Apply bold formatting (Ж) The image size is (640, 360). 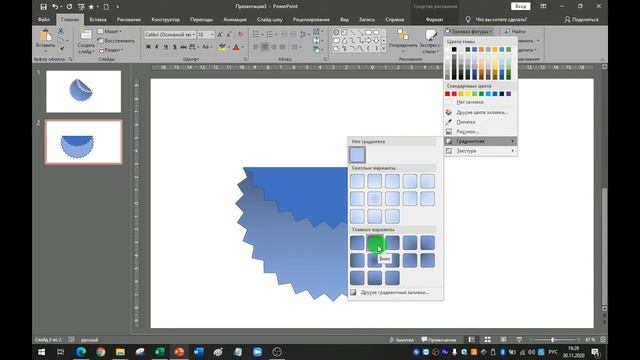(x=148, y=47)
